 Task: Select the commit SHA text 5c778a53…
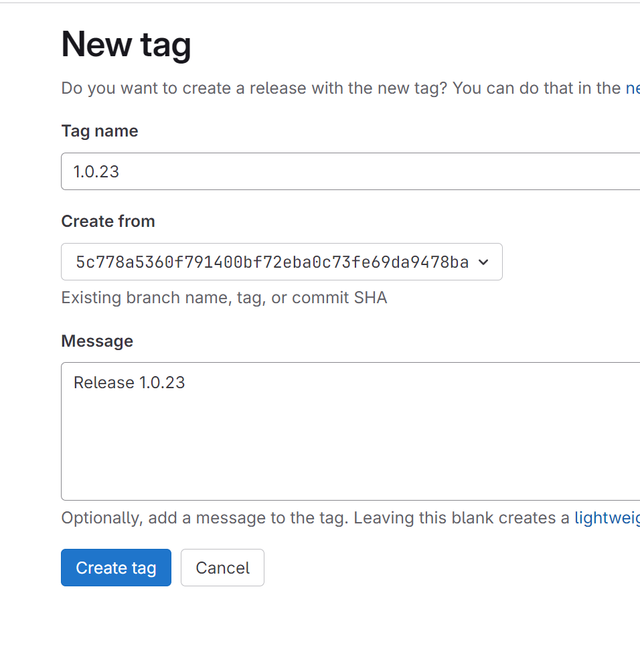(x=272, y=262)
